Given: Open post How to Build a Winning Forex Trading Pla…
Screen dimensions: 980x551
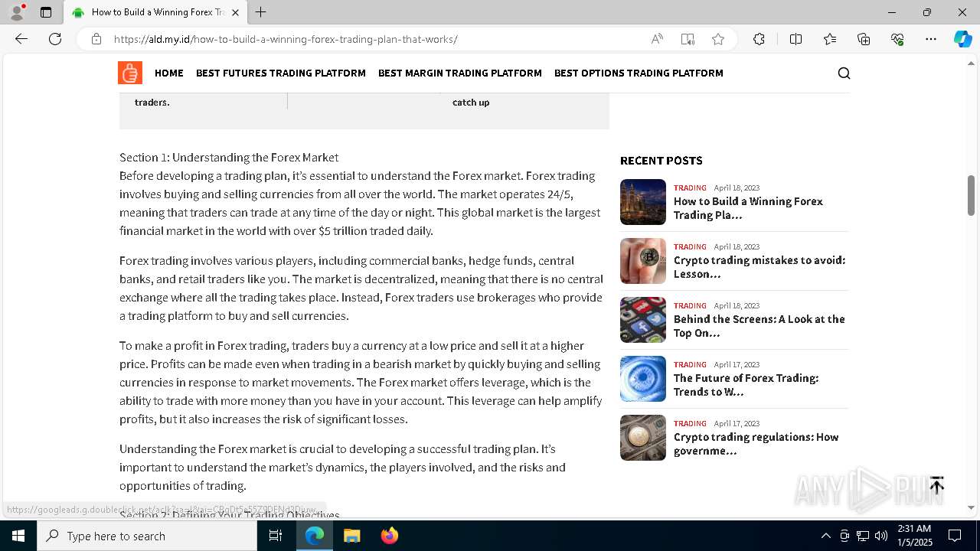Looking at the screenshot, I should pyautogui.click(x=748, y=208).
